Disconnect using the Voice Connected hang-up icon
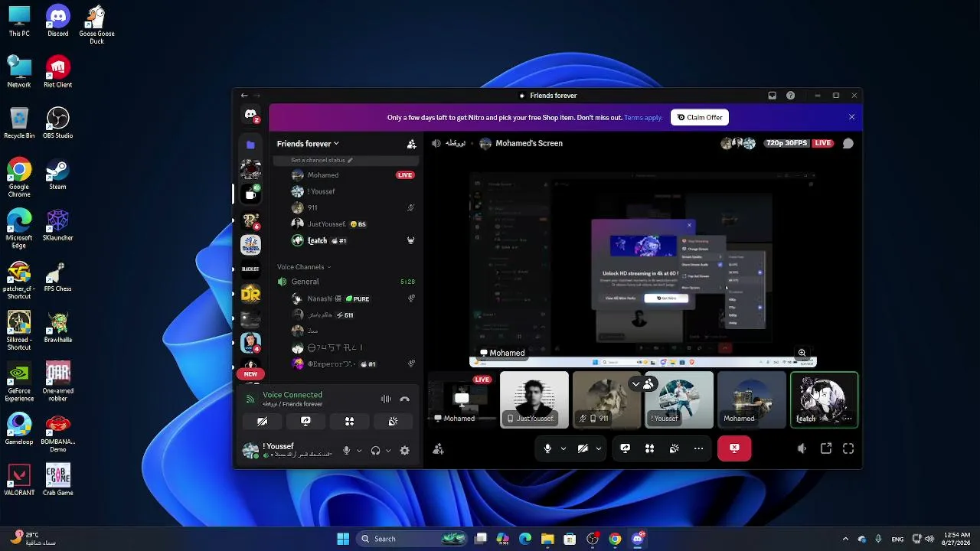The height and width of the screenshot is (551, 980). (x=405, y=399)
